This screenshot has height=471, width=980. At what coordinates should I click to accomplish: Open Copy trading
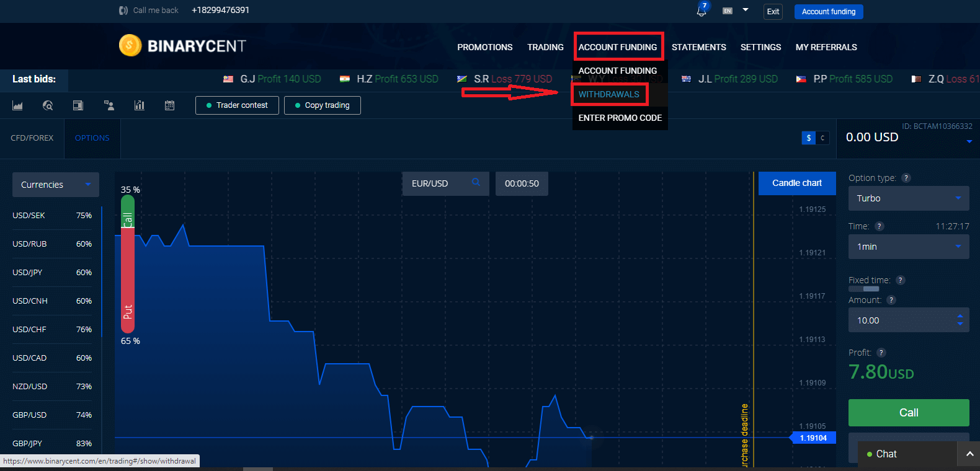(322, 105)
